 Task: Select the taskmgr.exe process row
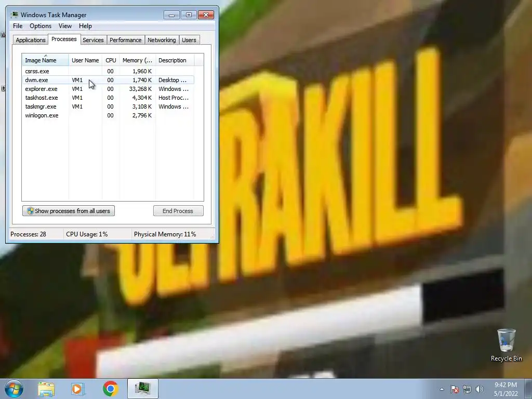tap(108, 107)
